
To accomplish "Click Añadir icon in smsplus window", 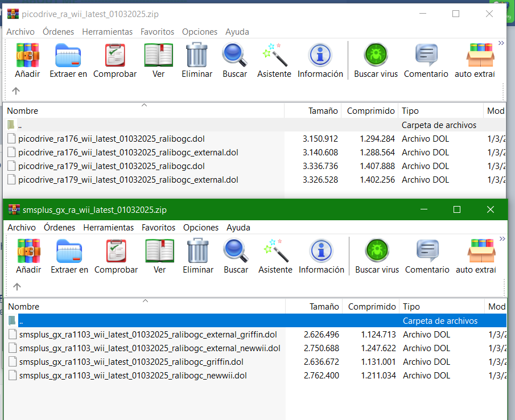I will 28,251.
